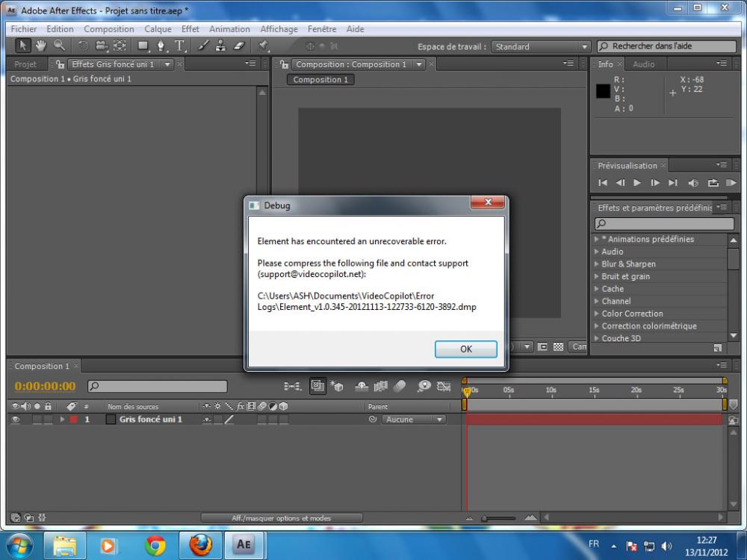Step forward one frame in Prévisualisation

(x=655, y=183)
